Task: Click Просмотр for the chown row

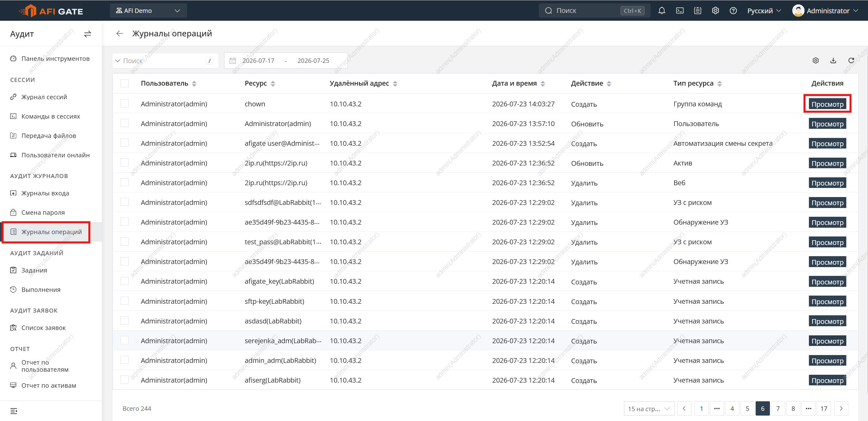Action: coord(827,104)
